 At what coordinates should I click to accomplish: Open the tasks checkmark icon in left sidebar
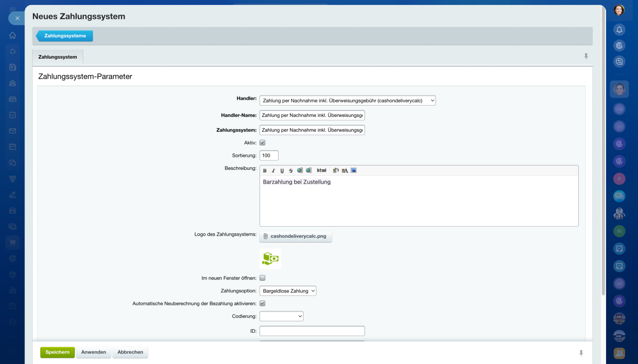(x=12, y=115)
